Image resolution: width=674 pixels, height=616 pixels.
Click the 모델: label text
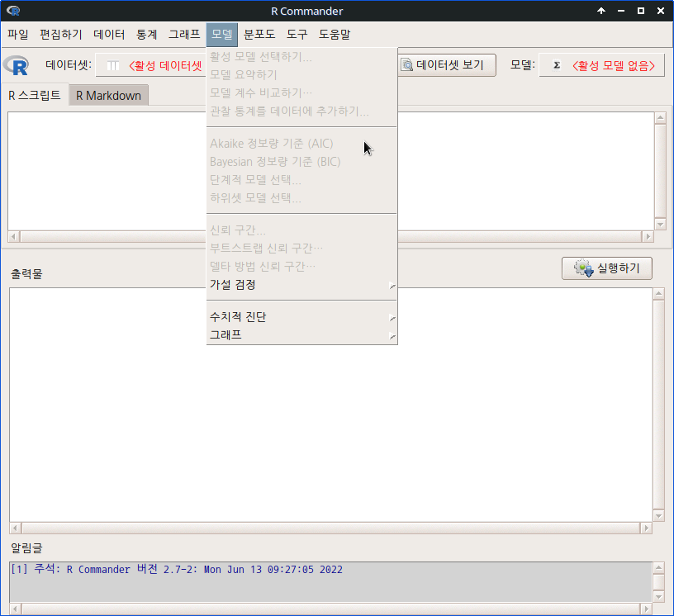pos(523,65)
